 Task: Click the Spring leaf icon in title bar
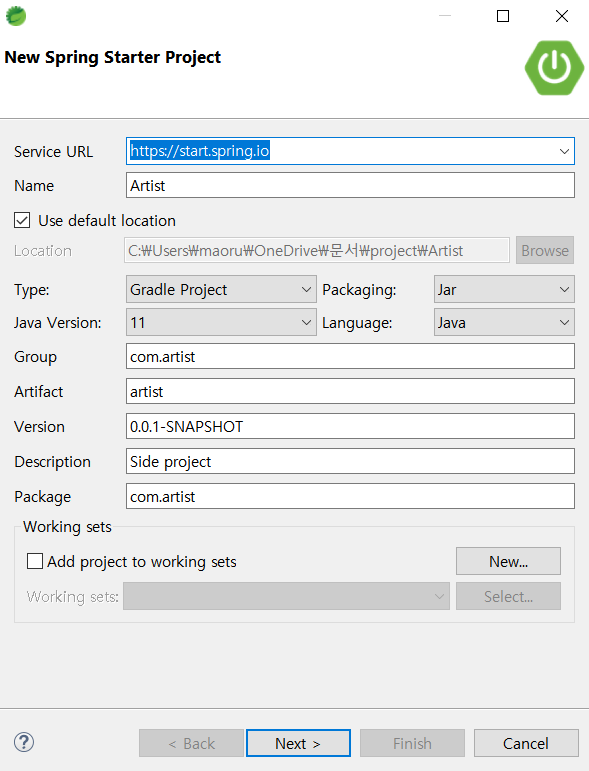[x=16, y=16]
